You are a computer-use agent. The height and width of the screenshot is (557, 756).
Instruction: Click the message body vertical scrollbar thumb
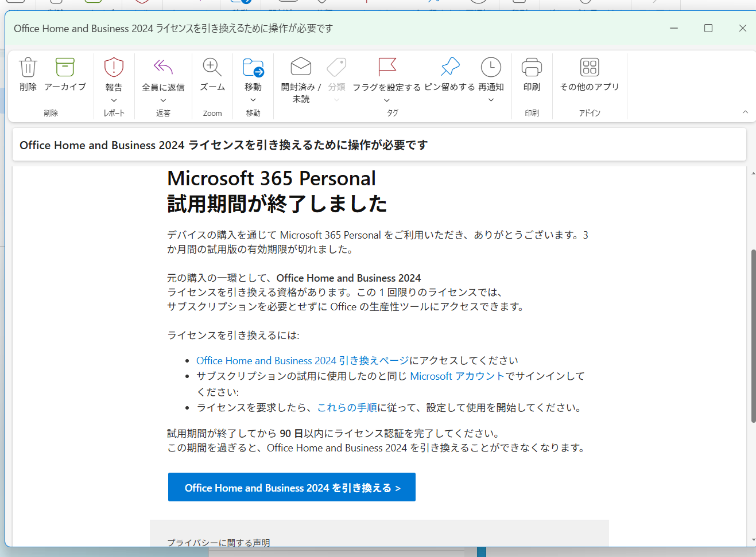pyautogui.click(x=753, y=336)
